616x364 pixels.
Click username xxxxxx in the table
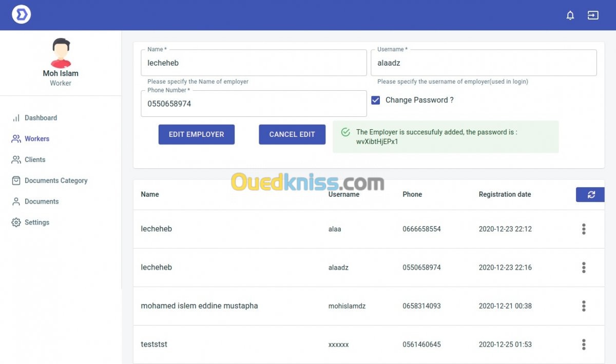pos(339,345)
